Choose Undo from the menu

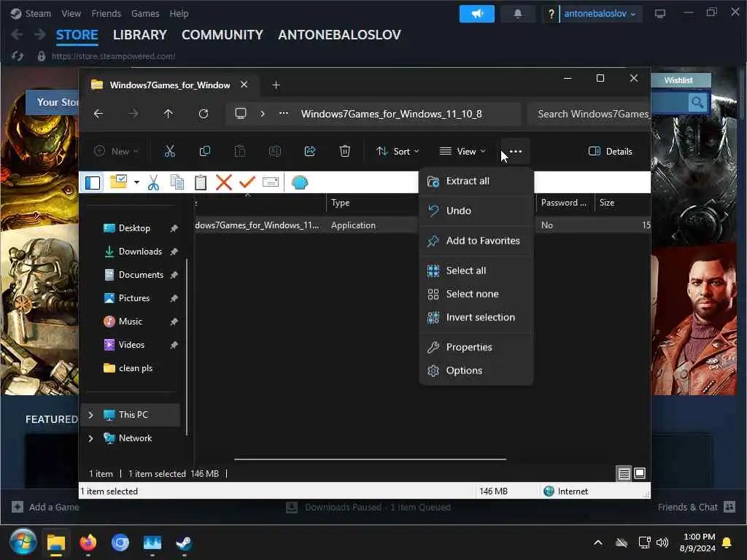476,211
